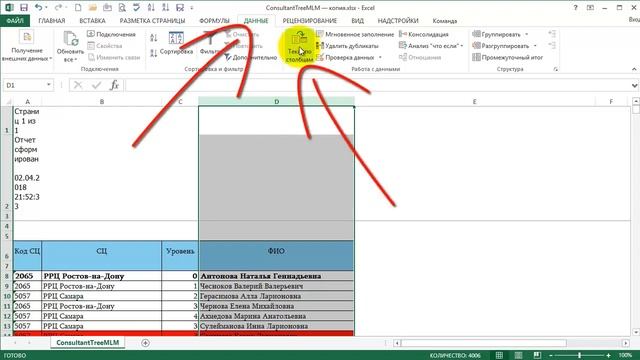This screenshot has width=640, height=360.
Task: Open the Сортировка sort dialog
Action: 176,43
